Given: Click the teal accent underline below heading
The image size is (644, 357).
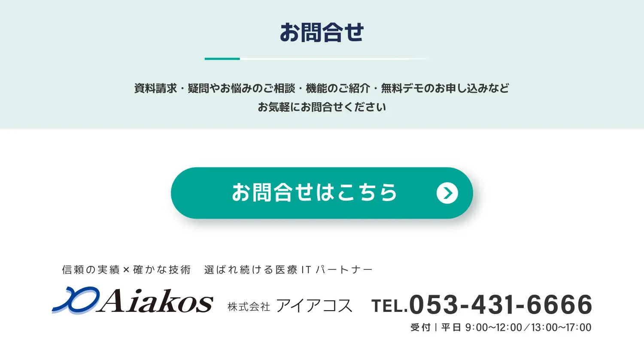Looking at the screenshot, I should [x=222, y=59].
